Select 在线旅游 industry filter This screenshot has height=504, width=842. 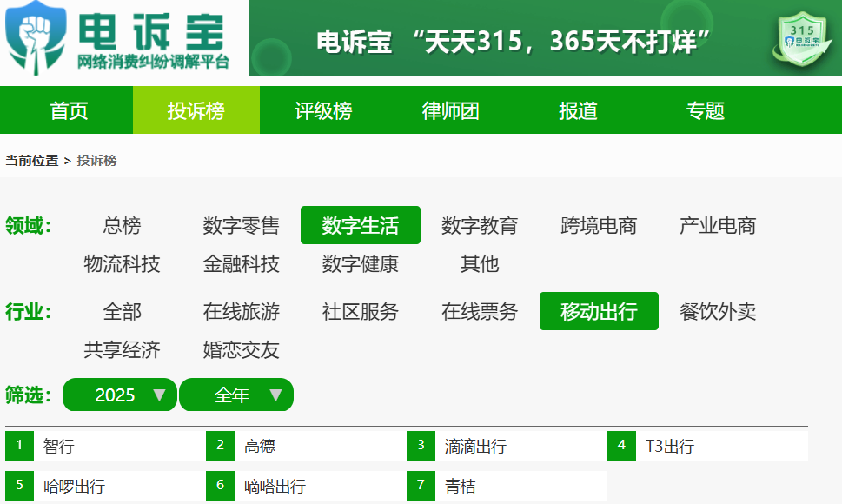[240, 312]
